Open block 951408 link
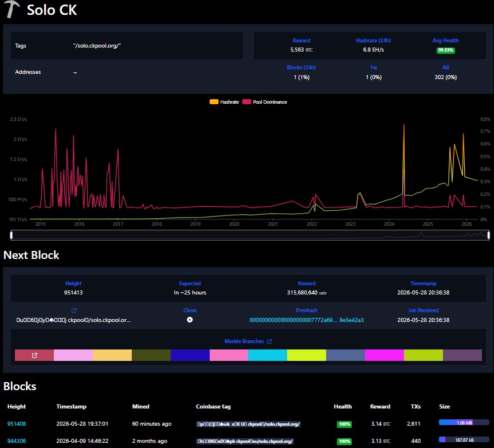Screen dimensions: 494x448 (17, 424)
